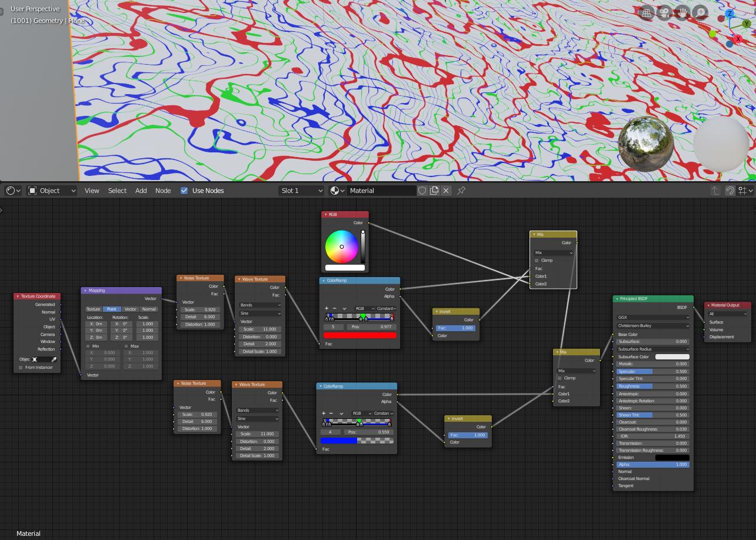Toggle the fake user shield icon
Screen dimensions: 756x540
(x=422, y=191)
